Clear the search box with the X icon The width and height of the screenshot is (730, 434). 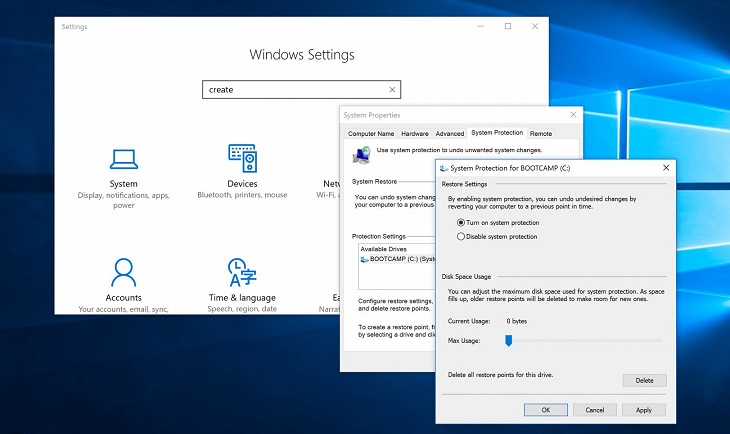click(392, 89)
